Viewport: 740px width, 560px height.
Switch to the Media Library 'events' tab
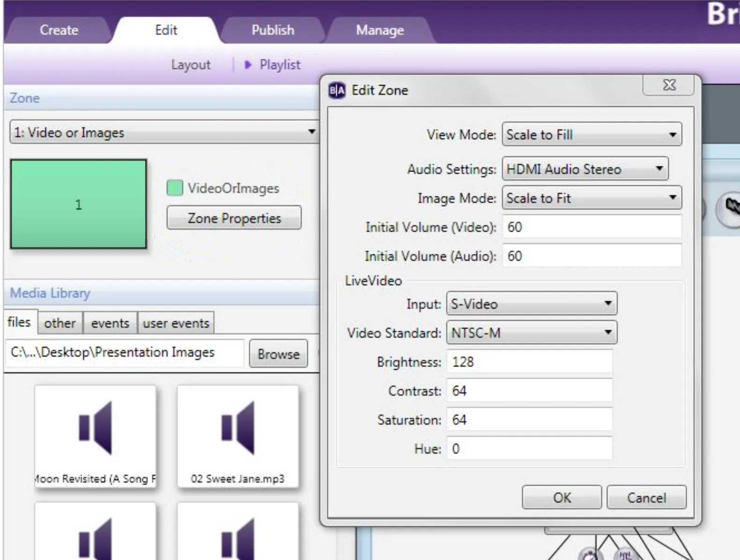tap(110, 323)
